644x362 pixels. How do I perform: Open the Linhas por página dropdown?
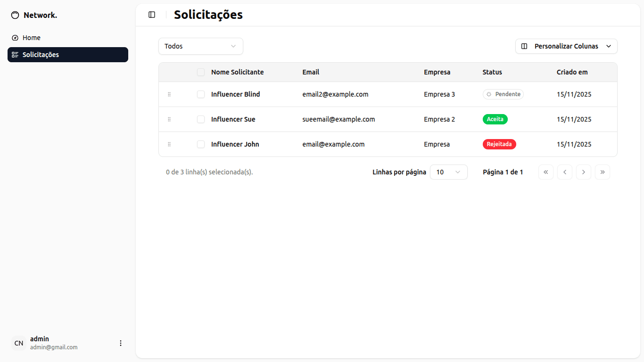pyautogui.click(x=448, y=172)
